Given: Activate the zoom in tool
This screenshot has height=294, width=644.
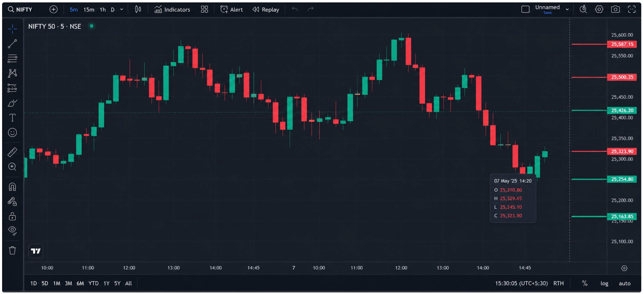Looking at the screenshot, I should coord(12,167).
